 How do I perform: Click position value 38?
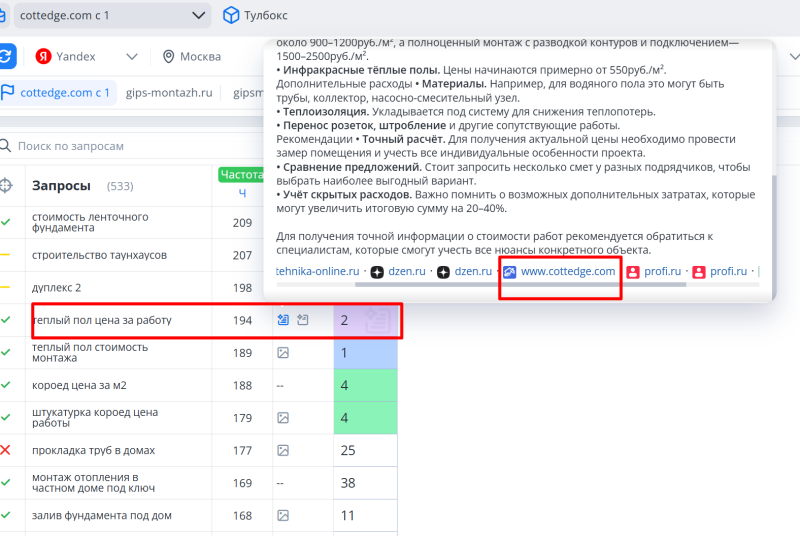pyautogui.click(x=348, y=483)
